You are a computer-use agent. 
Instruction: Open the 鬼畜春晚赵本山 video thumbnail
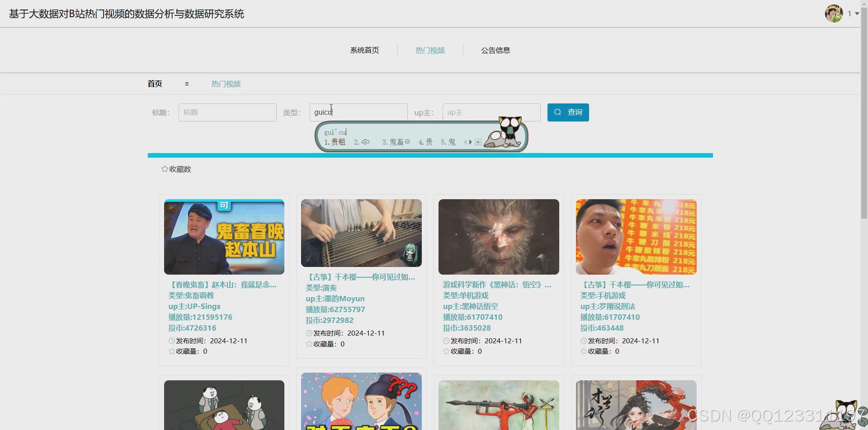224,237
